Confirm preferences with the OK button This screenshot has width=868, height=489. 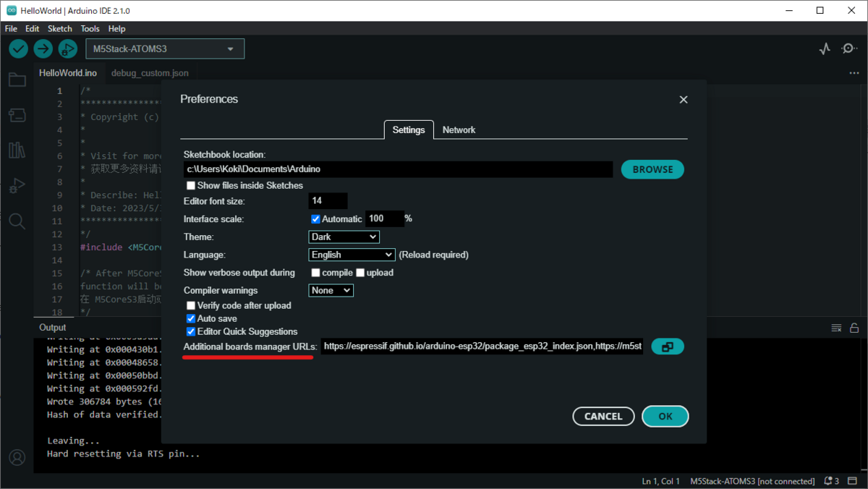point(665,417)
